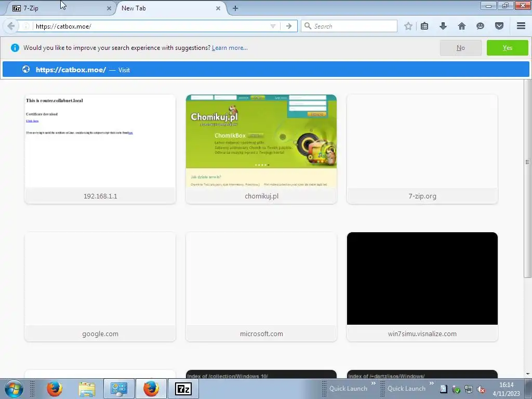
Task: Open the 7-zip.org tile
Action: pos(422,149)
